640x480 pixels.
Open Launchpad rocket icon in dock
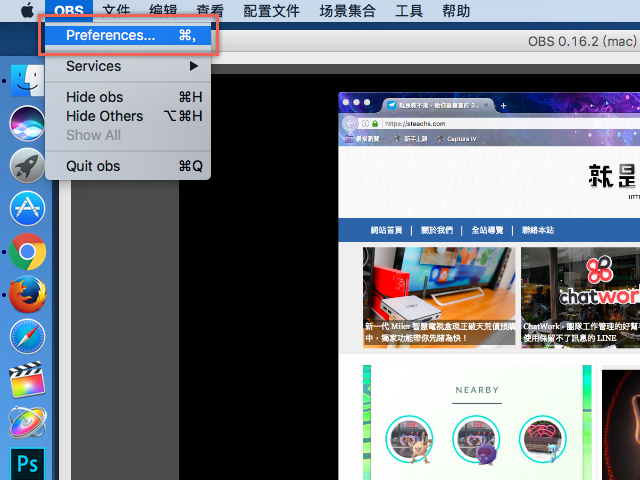[27, 166]
